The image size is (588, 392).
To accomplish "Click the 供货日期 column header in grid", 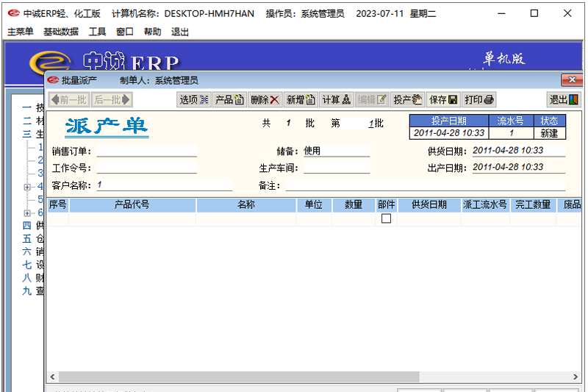I will tap(429, 204).
